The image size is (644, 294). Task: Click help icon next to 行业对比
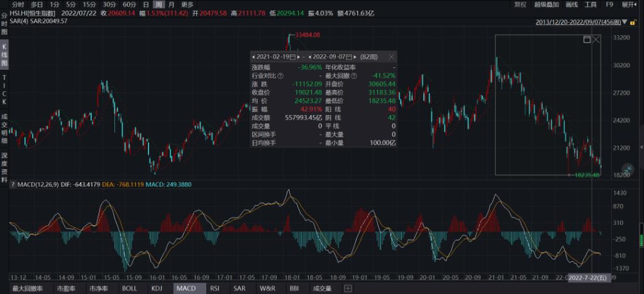click(x=280, y=75)
